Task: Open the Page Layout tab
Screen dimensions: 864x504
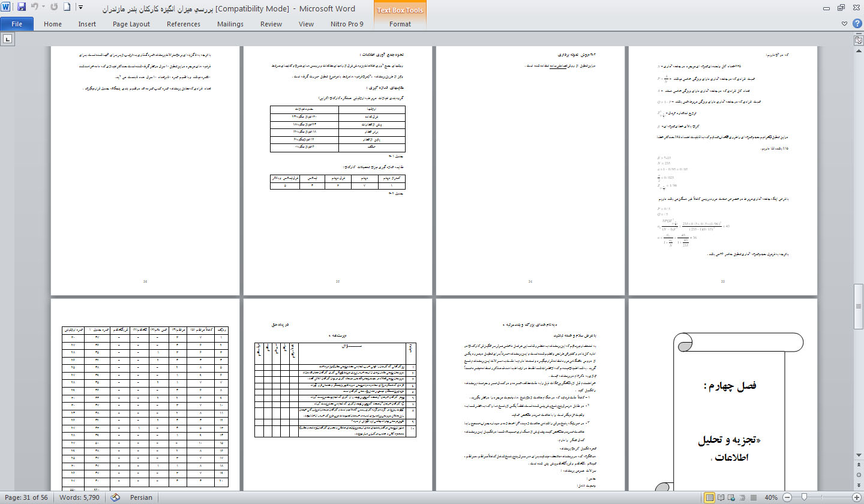Action: pos(131,24)
